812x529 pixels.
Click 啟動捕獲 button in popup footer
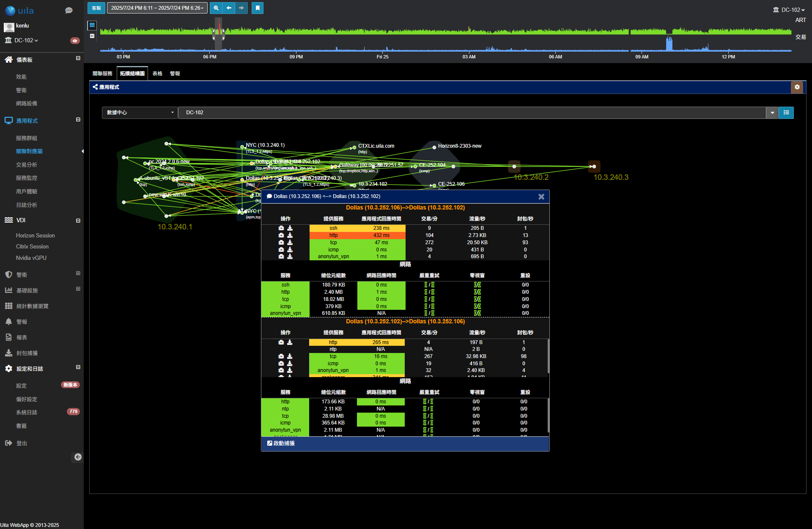pyautogui.click(x=281, y=443)
